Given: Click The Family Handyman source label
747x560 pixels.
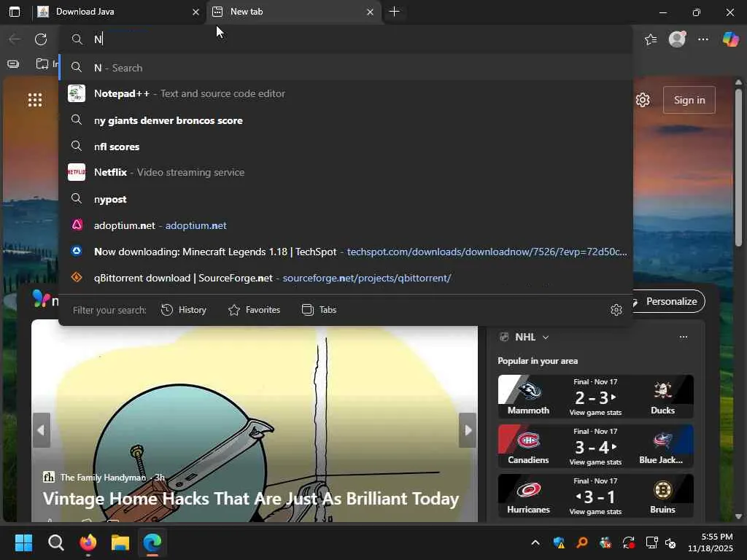Looking at the screenshot, I should [x=103, y=477].
